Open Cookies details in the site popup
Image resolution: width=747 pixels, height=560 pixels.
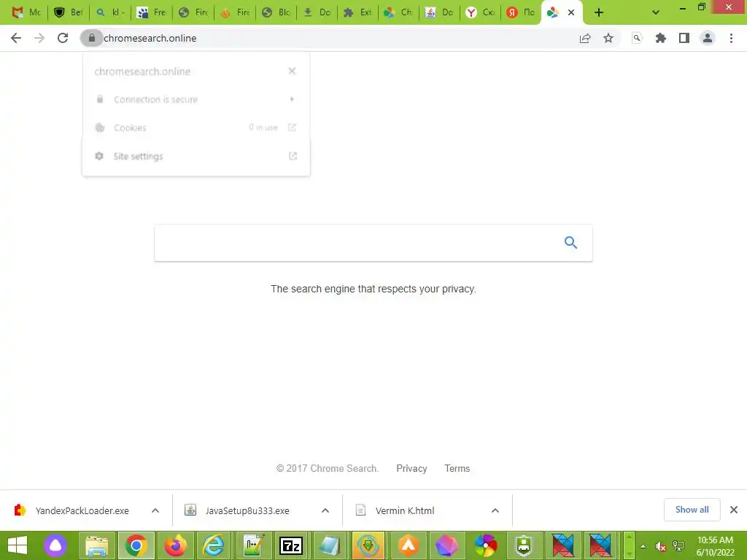point(196,128)
